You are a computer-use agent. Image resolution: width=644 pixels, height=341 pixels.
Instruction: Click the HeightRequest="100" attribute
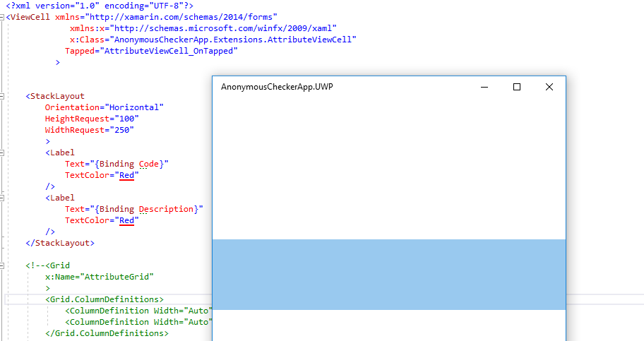tap(92, 119)
